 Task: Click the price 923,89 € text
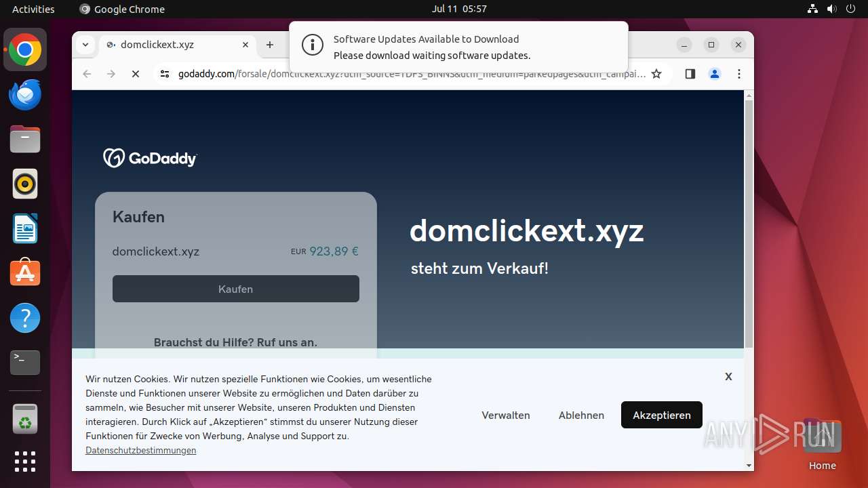(x=334, y=251)
